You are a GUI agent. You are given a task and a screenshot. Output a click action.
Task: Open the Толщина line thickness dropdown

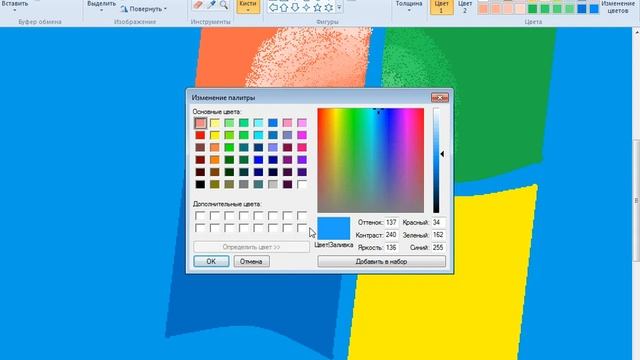tap(409, 6)
